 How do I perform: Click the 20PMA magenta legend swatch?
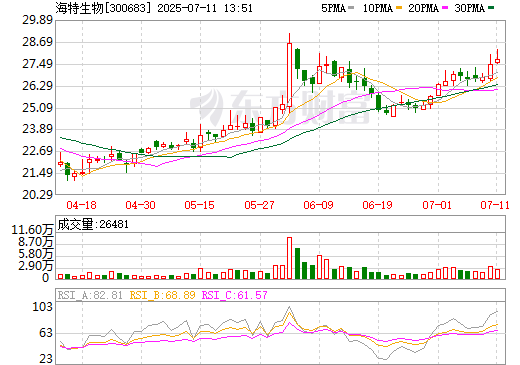(x=445, y=8)
